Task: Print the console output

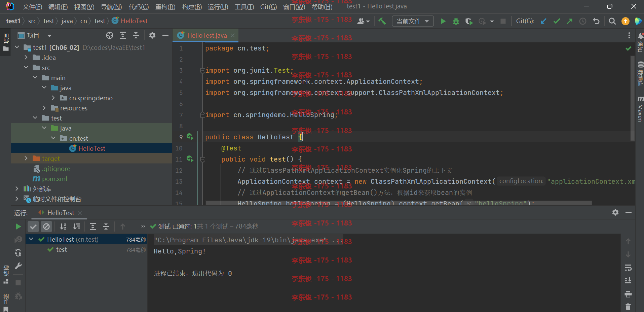Action: click(x=628, y=294)
